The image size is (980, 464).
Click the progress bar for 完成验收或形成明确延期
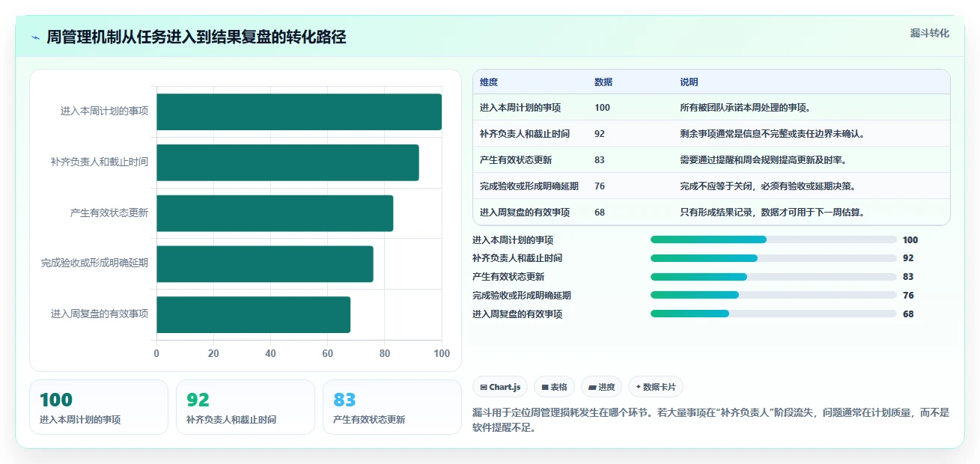click(773, 295)
